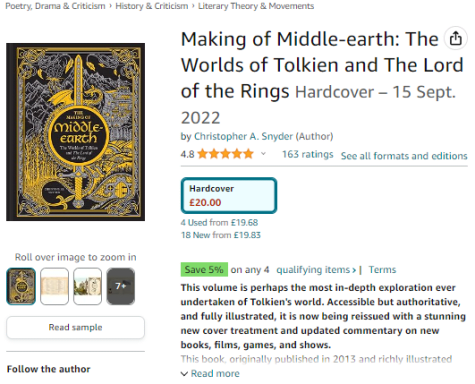
Task: Open the 7+ more images thumbnail
Action: point(121,286)
